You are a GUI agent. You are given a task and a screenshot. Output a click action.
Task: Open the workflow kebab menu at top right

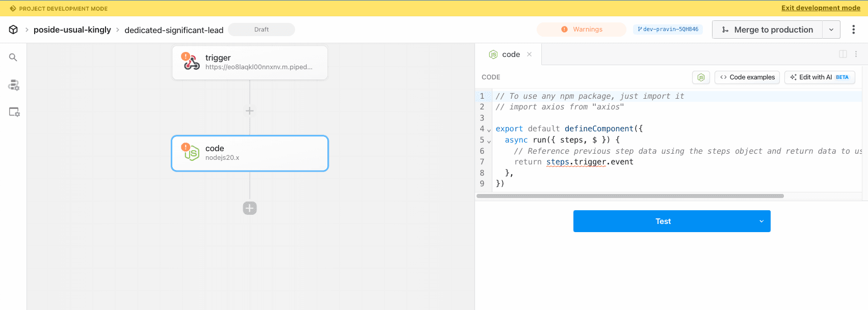coord(854,30)
